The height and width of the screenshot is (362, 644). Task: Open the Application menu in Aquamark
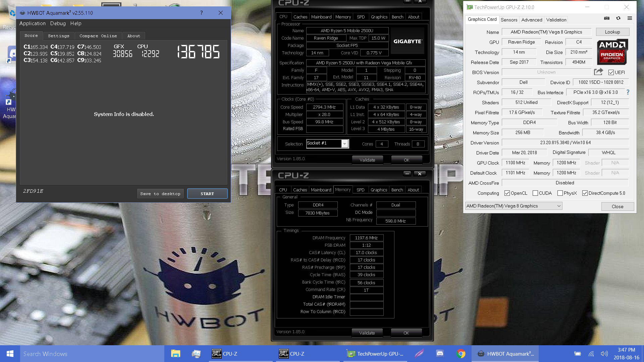pos(33,23)
